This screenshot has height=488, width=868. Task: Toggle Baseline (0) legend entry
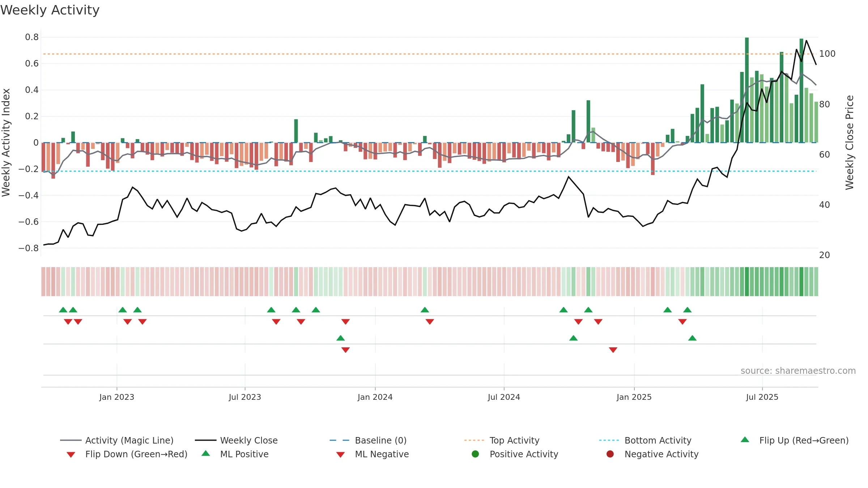tap(368, 440)
